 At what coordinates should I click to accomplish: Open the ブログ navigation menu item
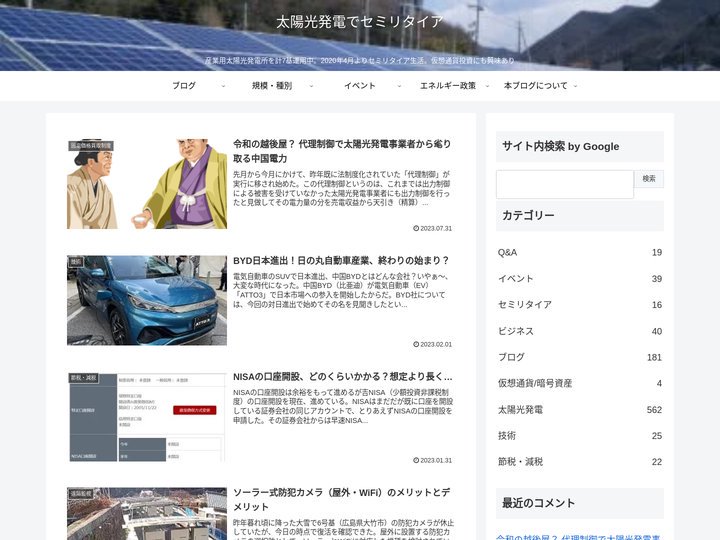coord(184,85)
